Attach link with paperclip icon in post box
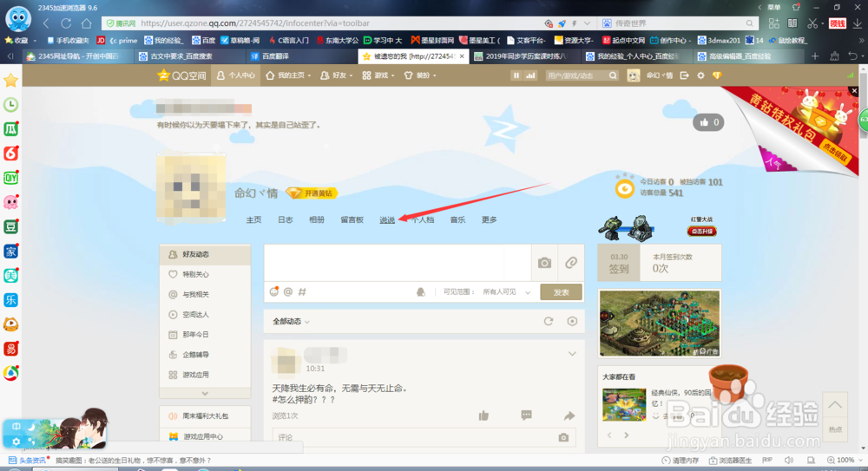The image size is (868, 471). click(x=571, y=263)
